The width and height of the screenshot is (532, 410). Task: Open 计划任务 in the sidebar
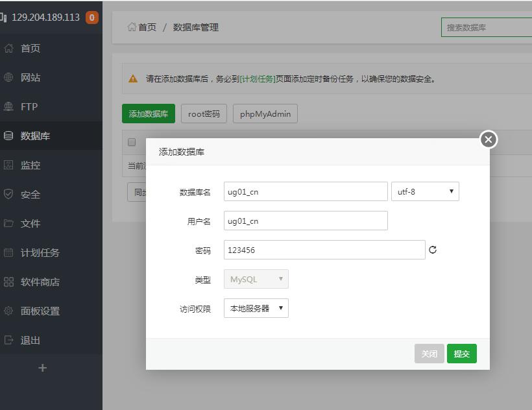pyautogui.click(x=40, y=253)
